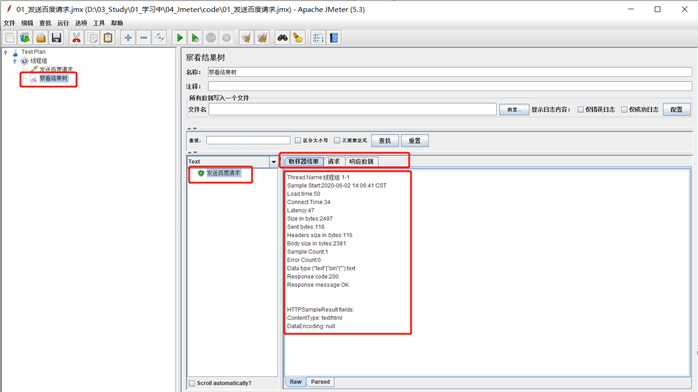This screenshot has height=392, width=698.
Task: Open the 工具 menu
Action: pos(99,23)
